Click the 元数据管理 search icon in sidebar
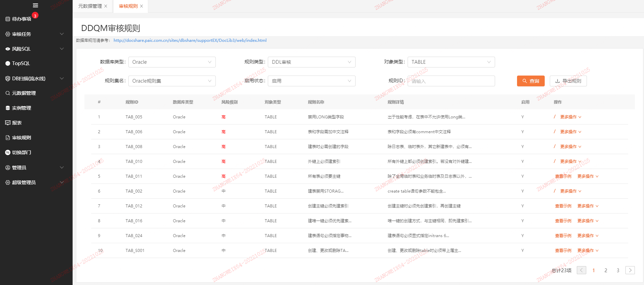 tap(8, 93)
